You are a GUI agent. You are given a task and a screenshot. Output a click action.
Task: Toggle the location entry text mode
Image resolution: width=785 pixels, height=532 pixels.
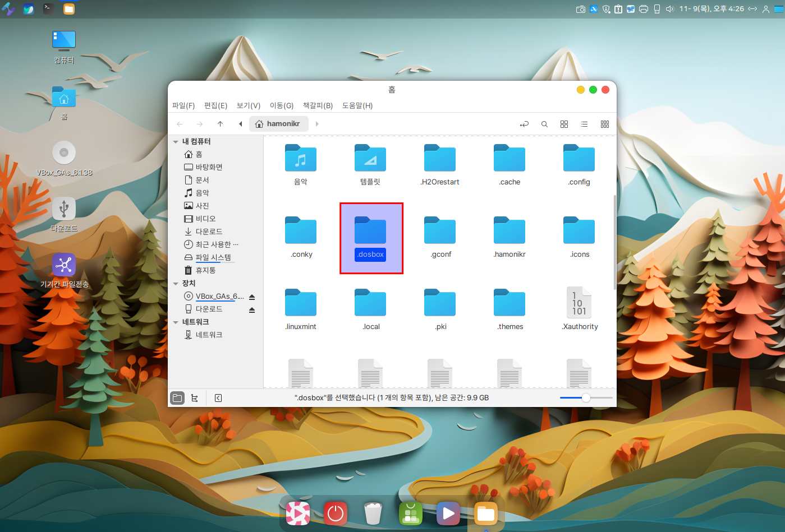524,124
